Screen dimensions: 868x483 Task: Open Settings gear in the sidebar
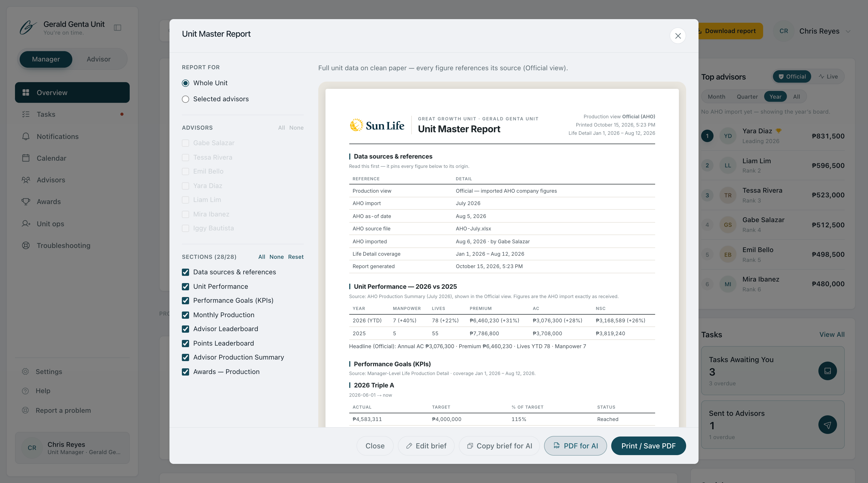(x=72, y=371)
